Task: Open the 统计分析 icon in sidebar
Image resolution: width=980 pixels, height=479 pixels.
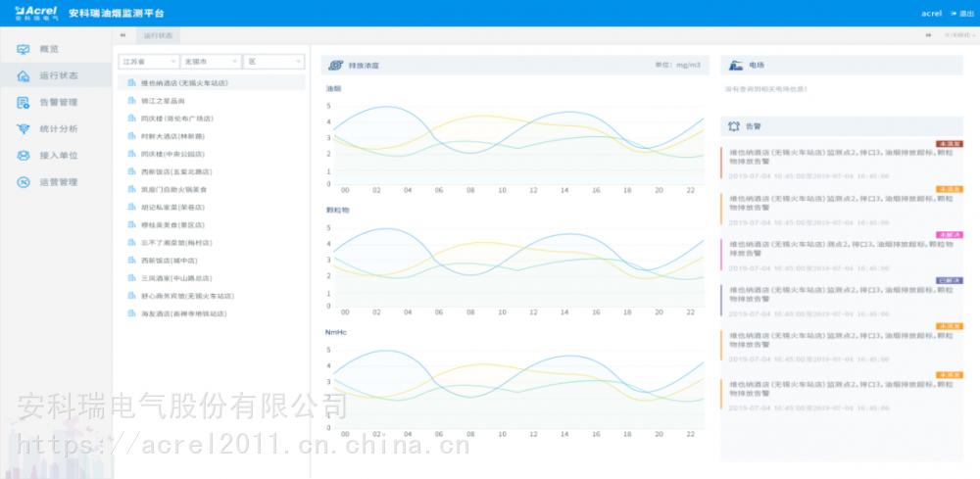Action: pos(24,128)
